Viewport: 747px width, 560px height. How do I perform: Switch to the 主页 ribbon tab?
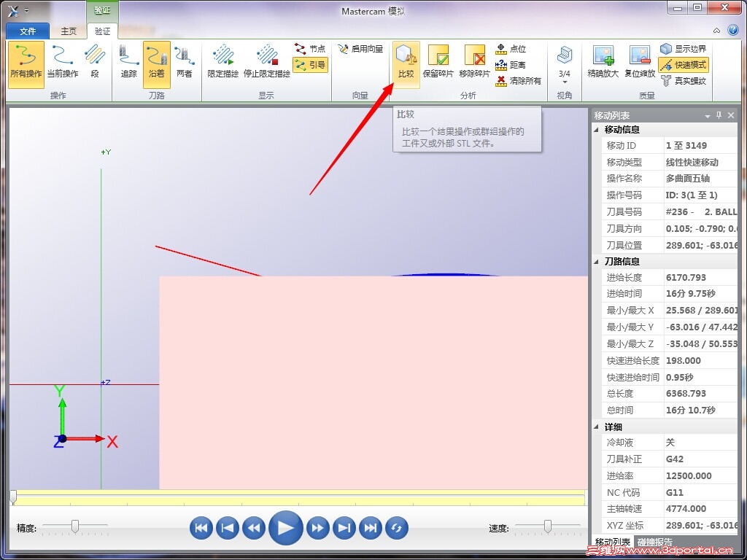pos(68,31)
